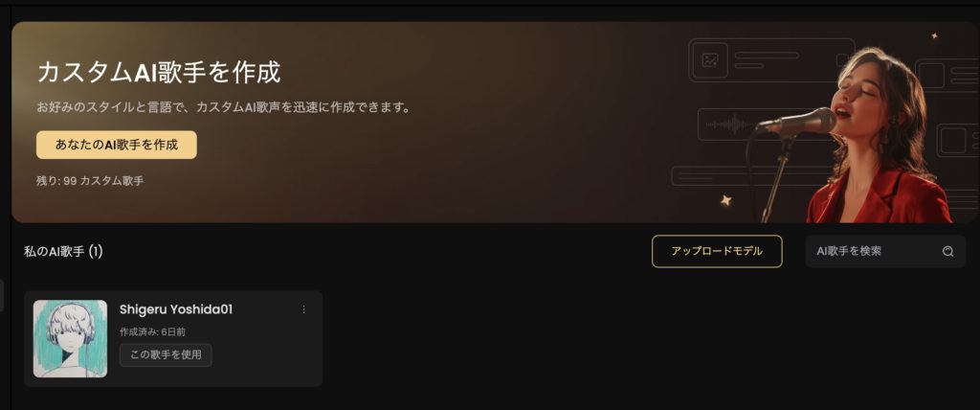Click the Shigeru Yoshida01 singer name
The width and height of the screenshot is (980, 410).
(x=176, y=309)
